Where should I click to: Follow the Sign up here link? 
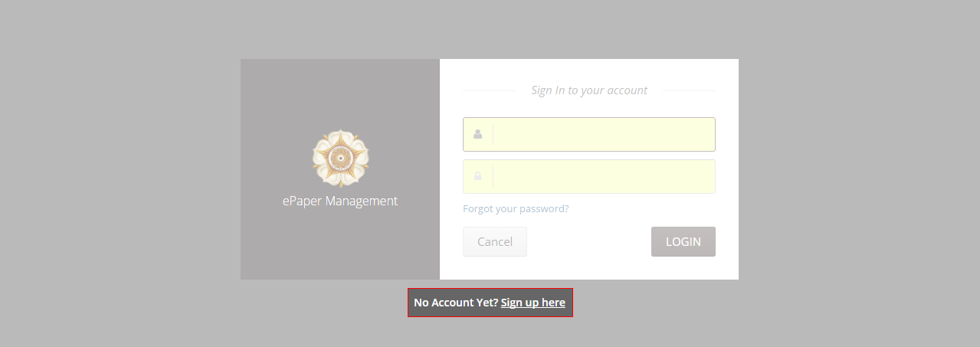click(533, 303)
